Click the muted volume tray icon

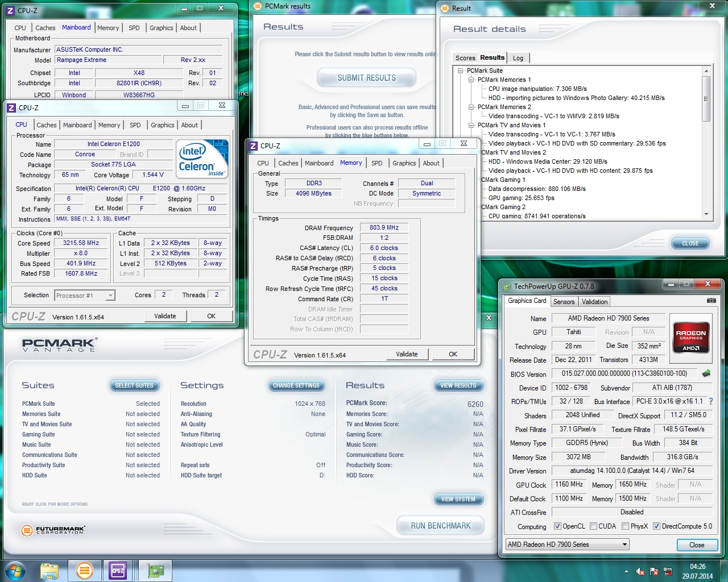(x=640, y=572)
